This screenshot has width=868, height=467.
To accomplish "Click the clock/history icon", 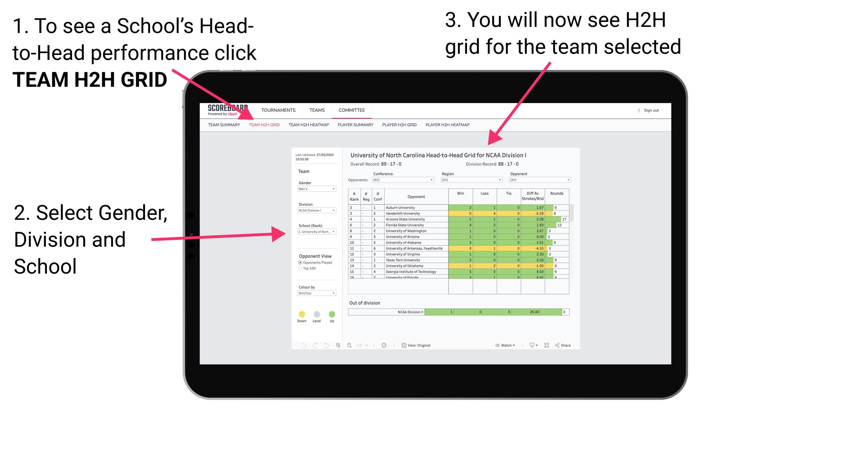I will (x=384, y=345).
